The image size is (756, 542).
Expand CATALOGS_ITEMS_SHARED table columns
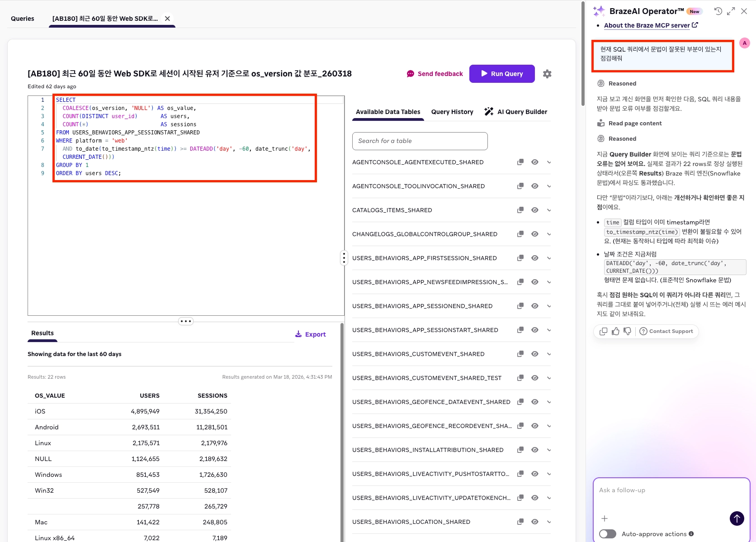tap(549, 210)
